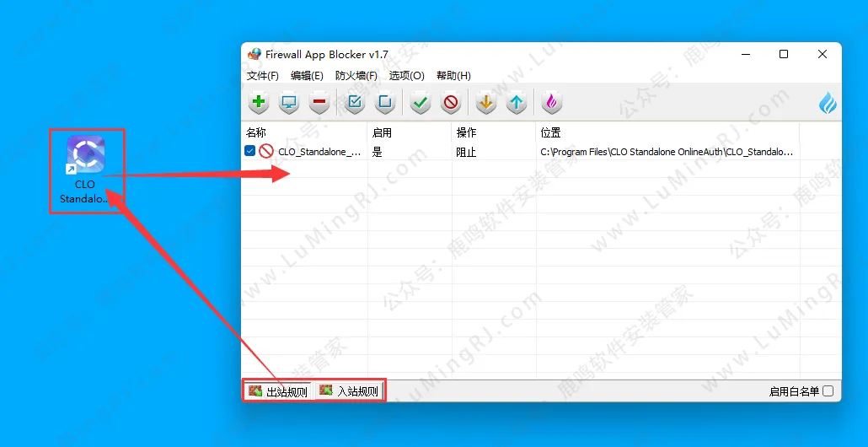Click the cyan up arrow icon
The height and width of the screenshot is (447, 868).
point(516,103)
